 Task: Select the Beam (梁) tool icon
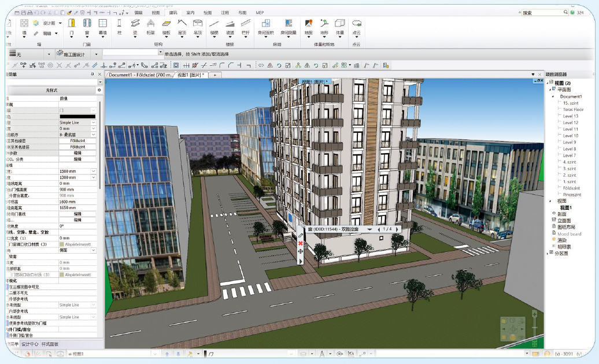tap(135, 24)
